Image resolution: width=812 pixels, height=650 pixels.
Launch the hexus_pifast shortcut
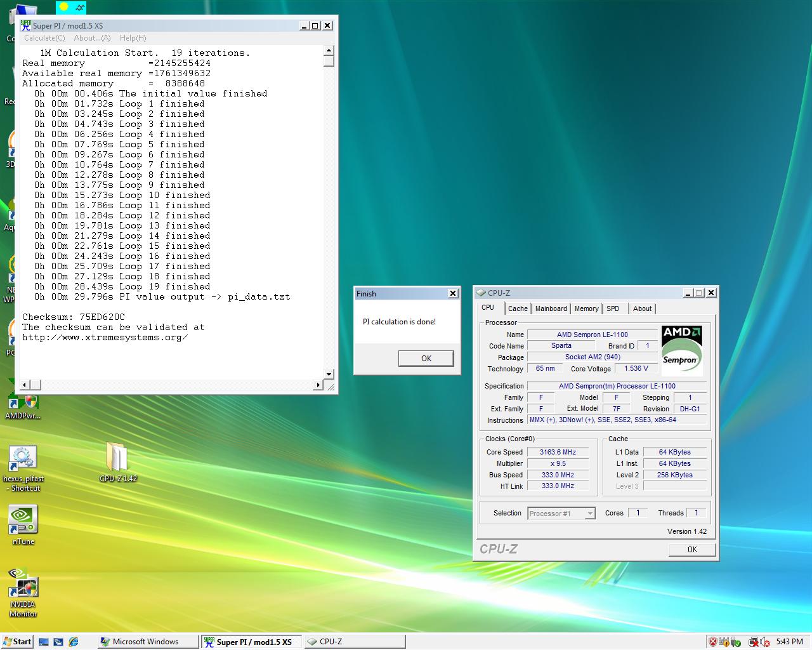point(23,468)
